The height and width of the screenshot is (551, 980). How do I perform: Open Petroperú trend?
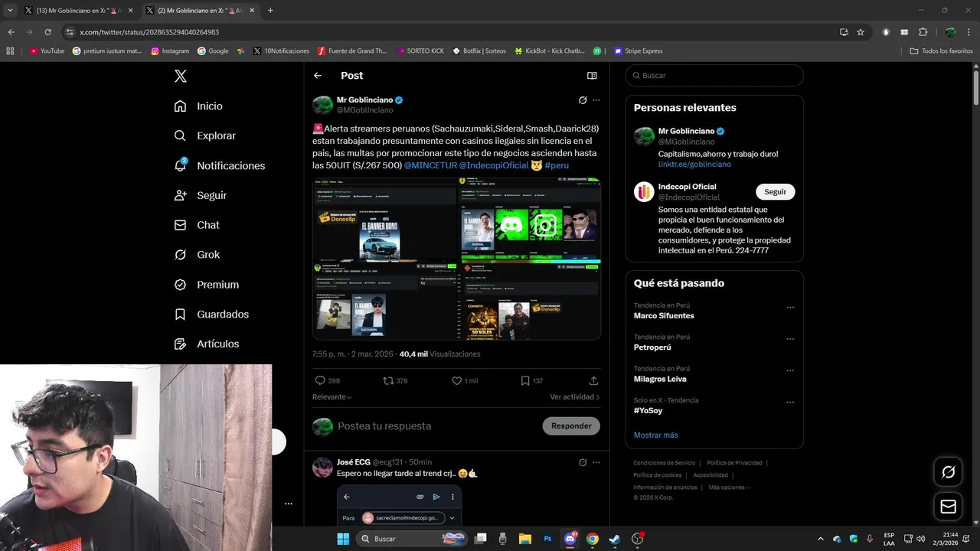(x=652, y=347)
